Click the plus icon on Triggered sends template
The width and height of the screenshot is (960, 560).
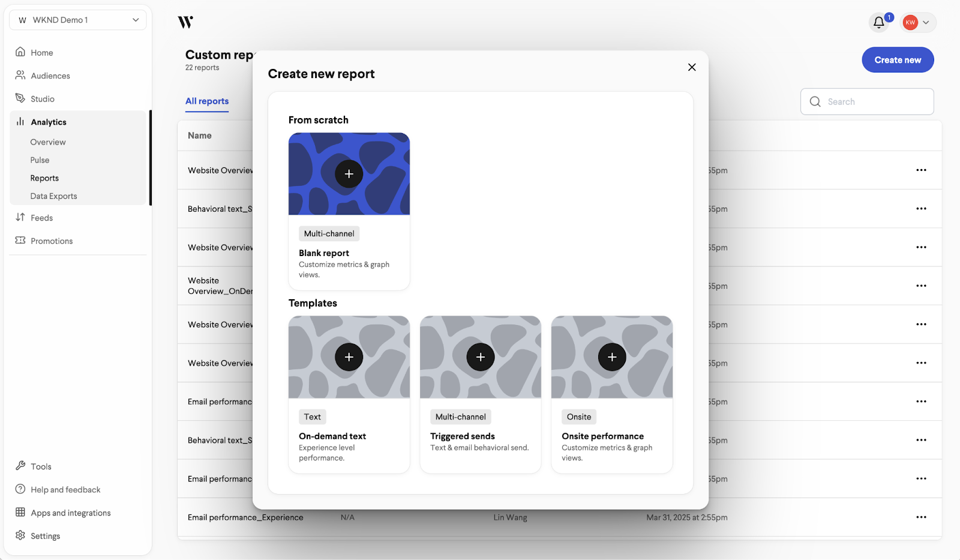[480, 357]
